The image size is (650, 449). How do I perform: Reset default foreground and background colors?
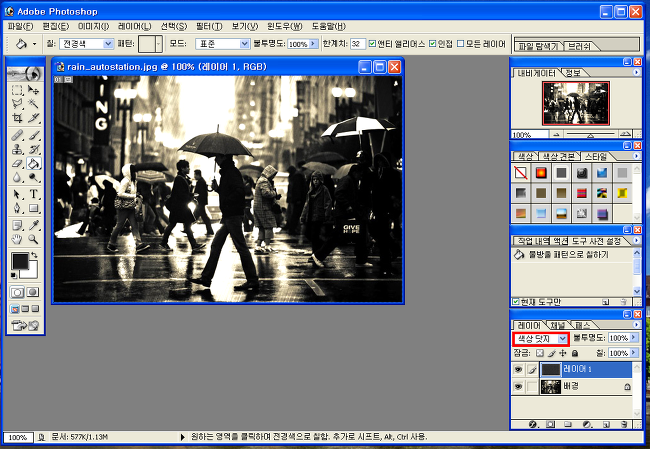tap(14, 275)
